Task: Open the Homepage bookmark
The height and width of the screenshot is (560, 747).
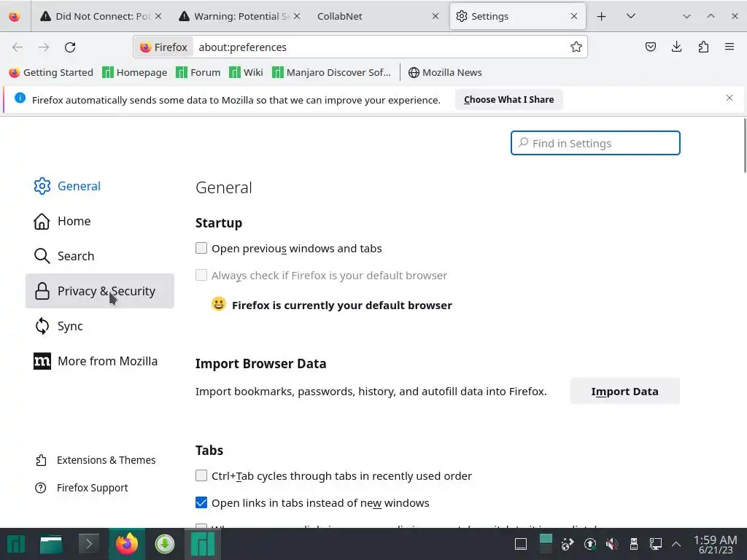Action: tap(135, 72)
